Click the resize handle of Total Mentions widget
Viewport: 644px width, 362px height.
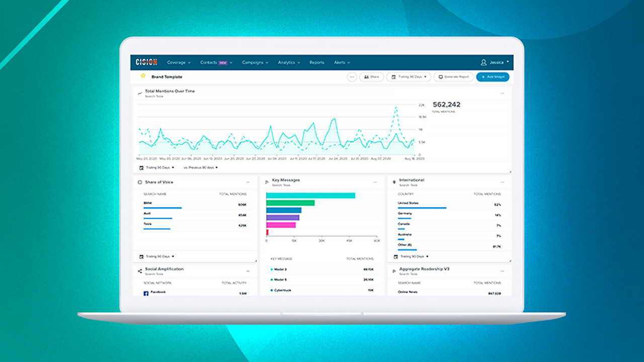pos(510,172)
